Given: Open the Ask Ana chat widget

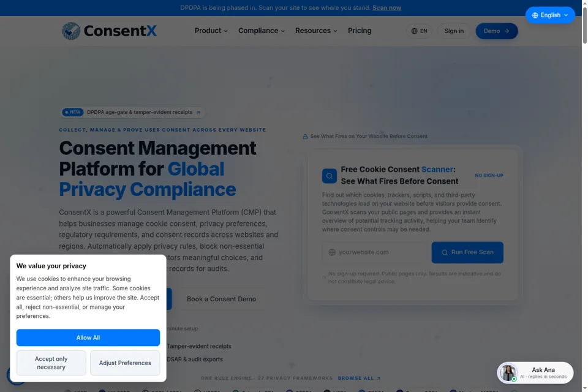Looking at the screenshot, I should [x=535, y=373].
